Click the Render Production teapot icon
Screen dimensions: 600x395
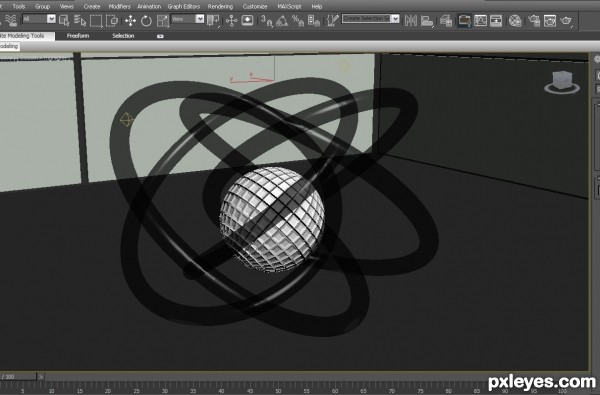coord(566,20)
